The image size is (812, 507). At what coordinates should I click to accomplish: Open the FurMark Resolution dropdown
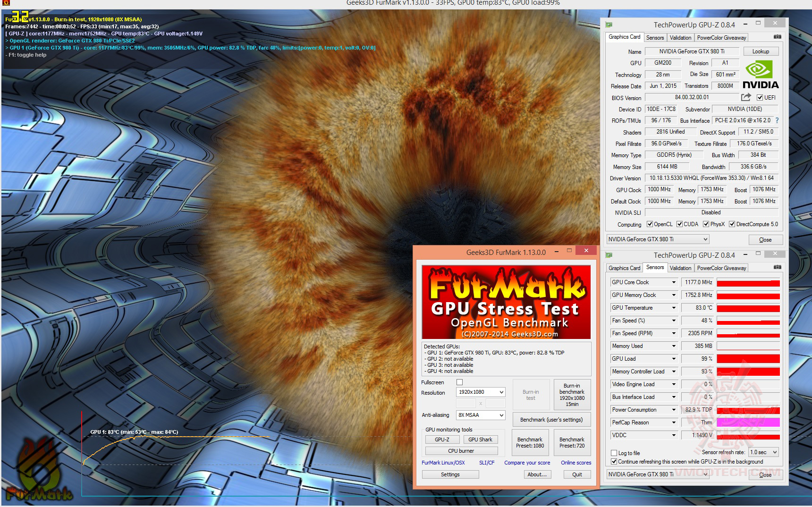point(481,392)
